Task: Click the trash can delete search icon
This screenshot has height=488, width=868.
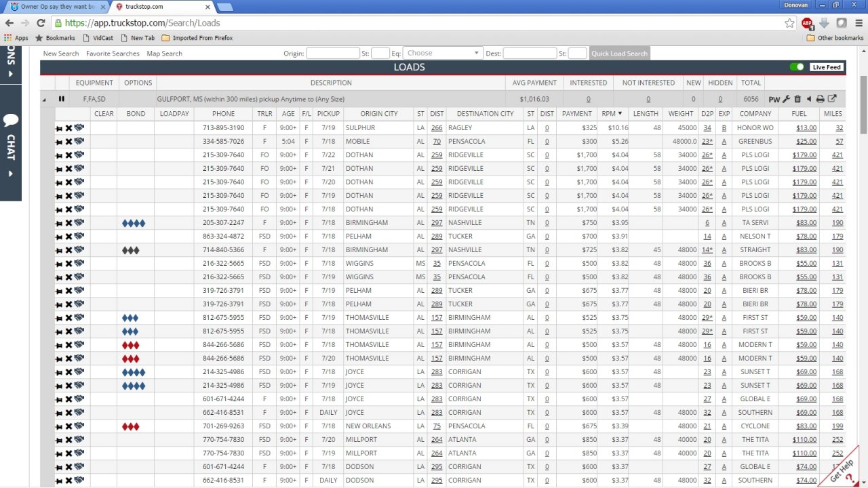Action: tap(797, 99)
